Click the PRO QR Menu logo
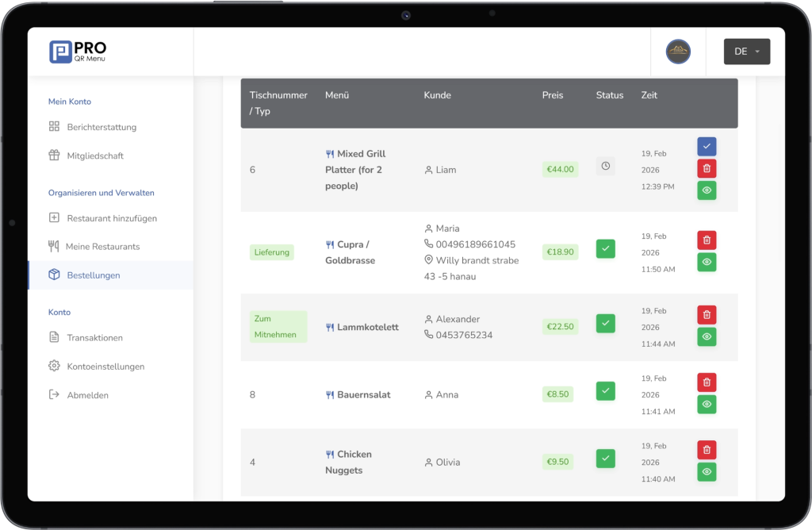The image size is (812, 530). tap(78, 52)
